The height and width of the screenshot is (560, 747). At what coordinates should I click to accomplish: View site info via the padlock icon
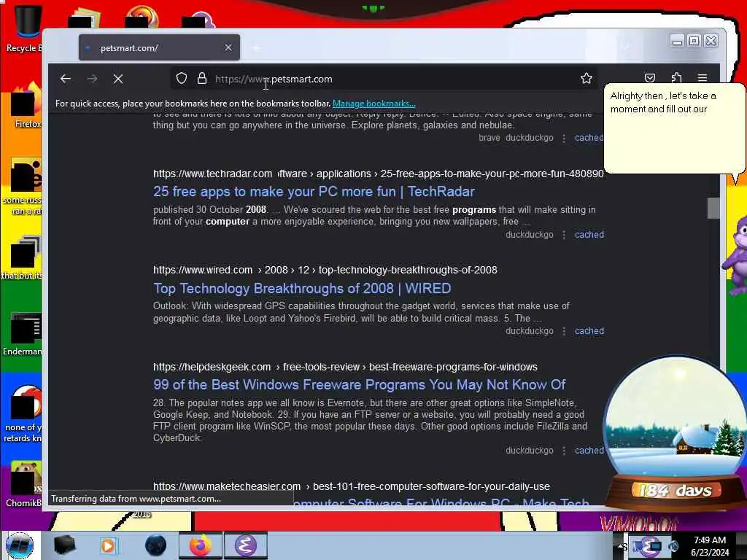202,78
